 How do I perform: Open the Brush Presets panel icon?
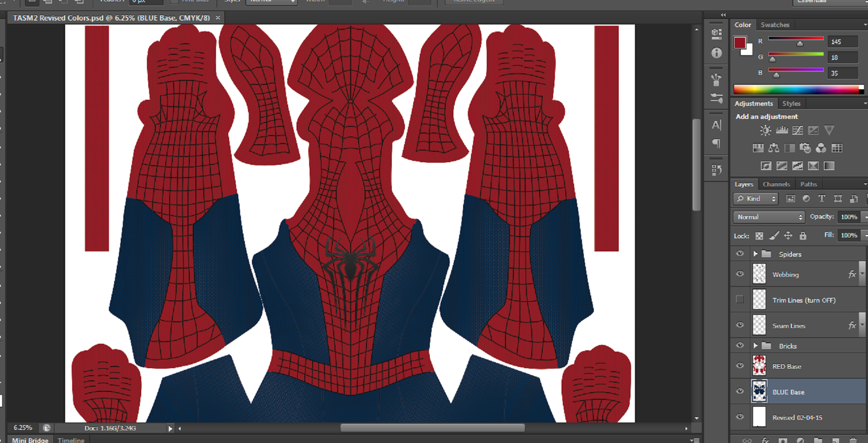click(716, 80)
